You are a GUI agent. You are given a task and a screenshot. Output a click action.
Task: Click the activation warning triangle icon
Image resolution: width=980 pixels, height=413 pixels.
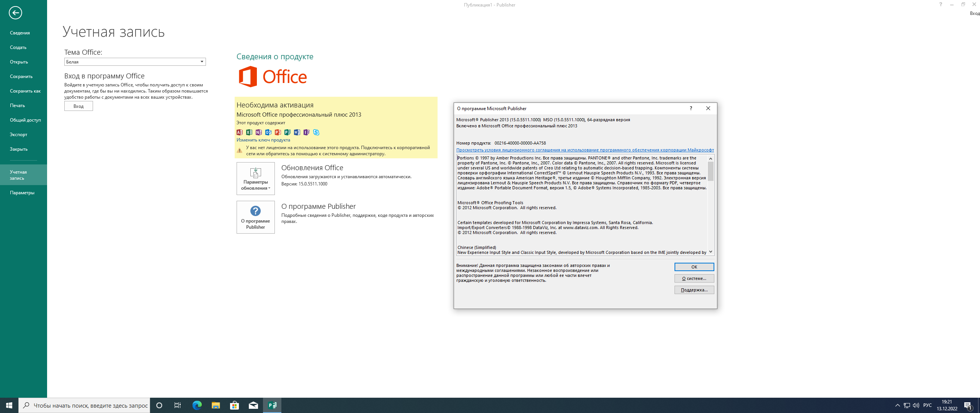pyautogui.click(x=240, y=151)
